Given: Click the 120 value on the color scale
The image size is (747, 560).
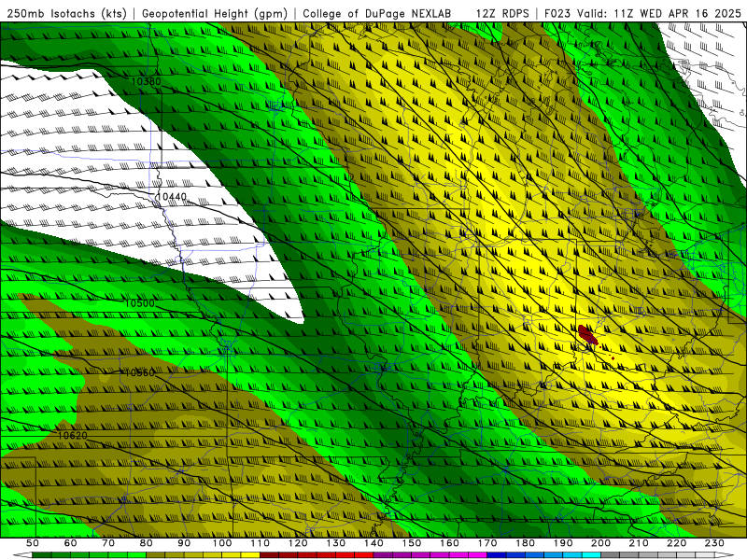Looking at the screenshot, I should pos(298,543).
